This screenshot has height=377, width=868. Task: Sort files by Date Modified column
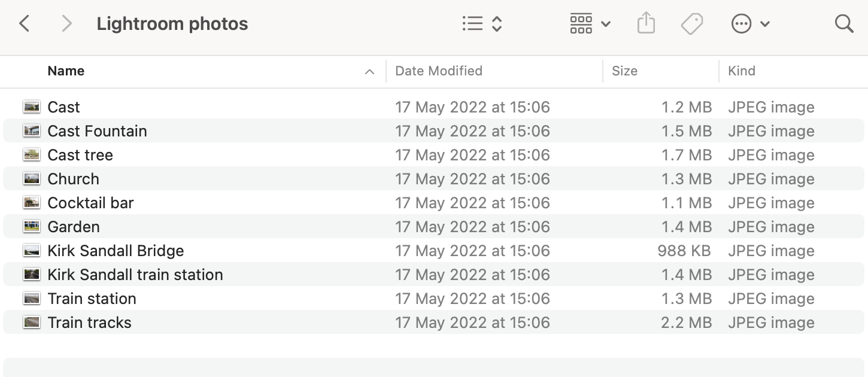pos(439,71)
